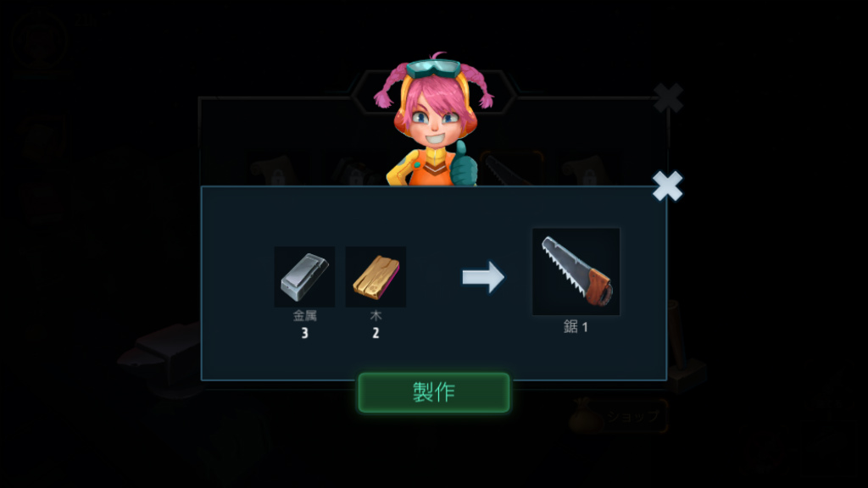
Task: Click the 金属 ingredient label
Action: click(x=304, y=316)
